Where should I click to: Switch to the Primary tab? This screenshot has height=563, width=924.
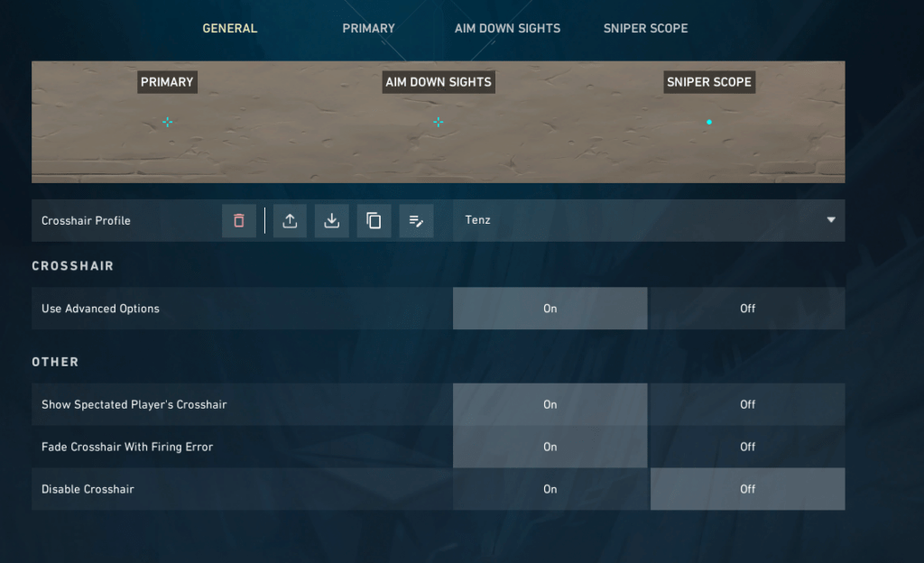pyautogui.click(x=368, y=28)
